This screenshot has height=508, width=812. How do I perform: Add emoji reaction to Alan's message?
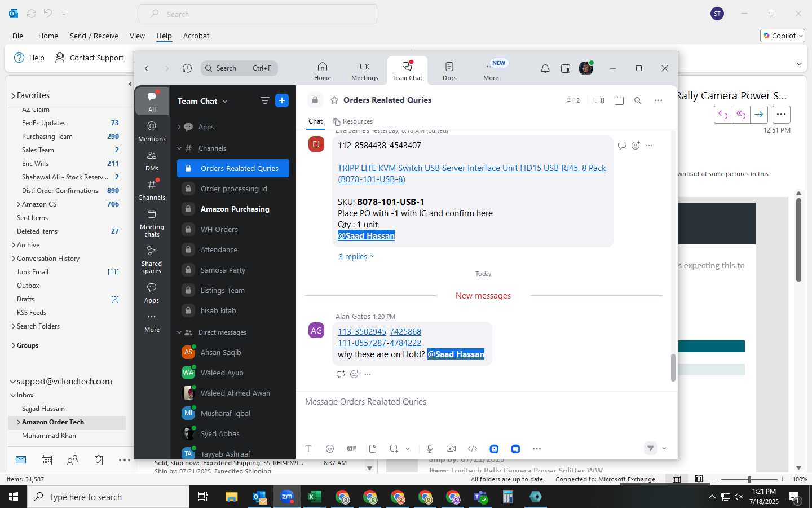pos(354,374)
